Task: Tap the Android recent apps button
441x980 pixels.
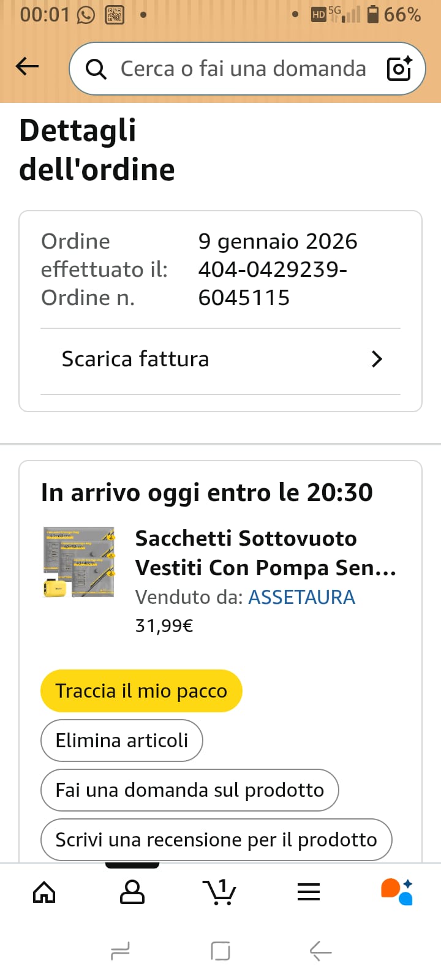Action: pos(120,951)
